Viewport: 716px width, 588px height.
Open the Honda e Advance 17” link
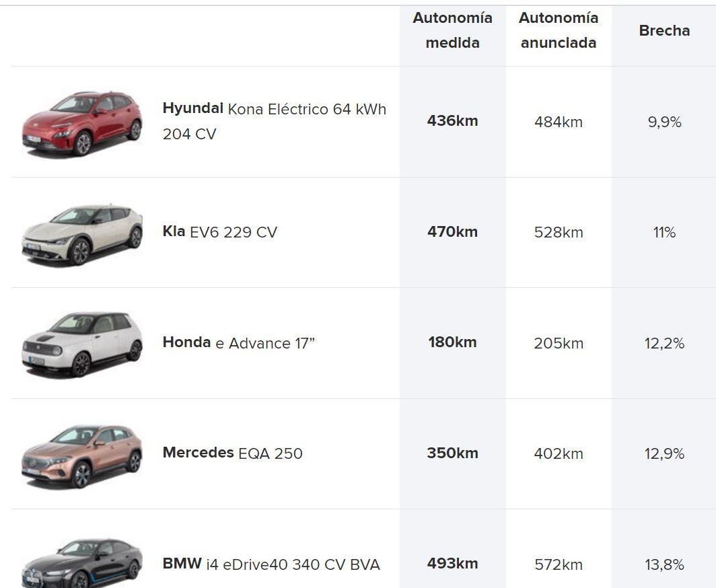pos(238,343)
